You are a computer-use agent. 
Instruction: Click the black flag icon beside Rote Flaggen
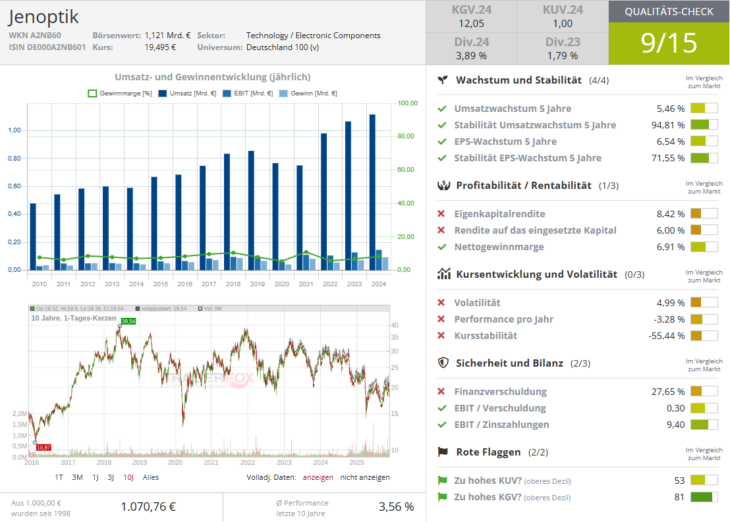(x=442, y=452)
